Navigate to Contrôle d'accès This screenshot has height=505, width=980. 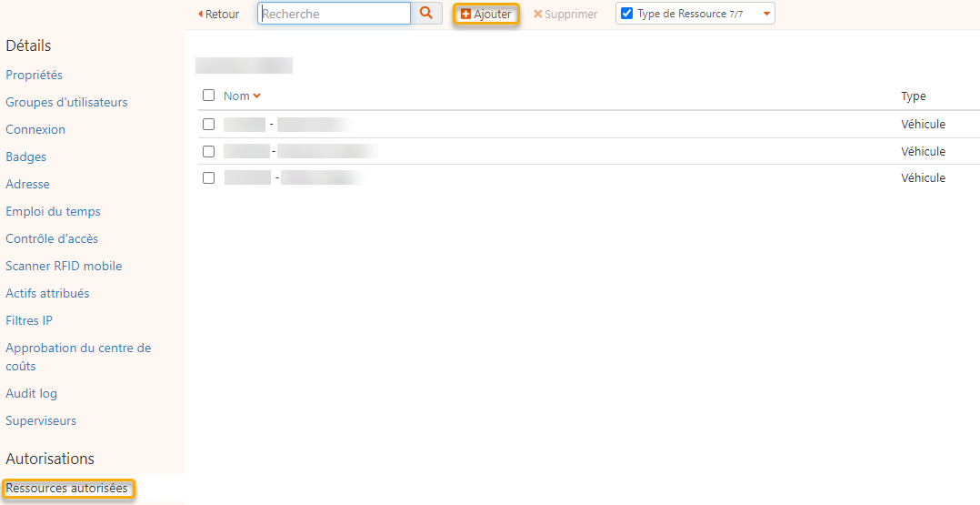point(52,238)
